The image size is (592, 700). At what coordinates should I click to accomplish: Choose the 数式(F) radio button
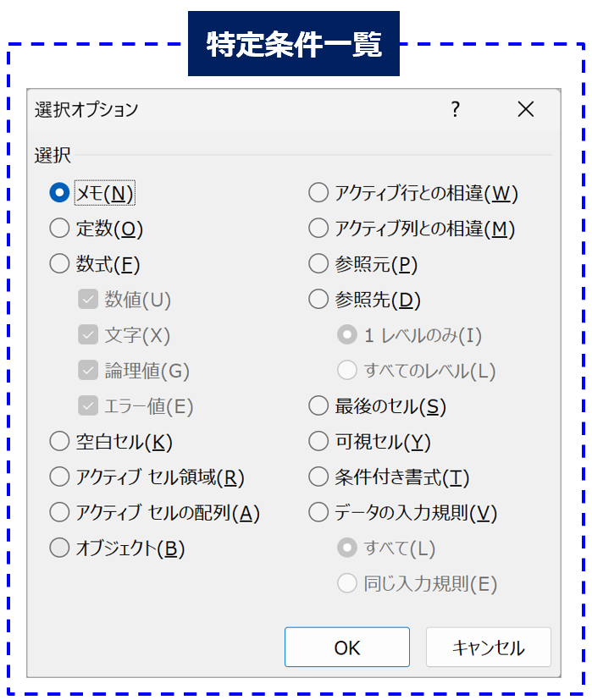tap(59, 264)
